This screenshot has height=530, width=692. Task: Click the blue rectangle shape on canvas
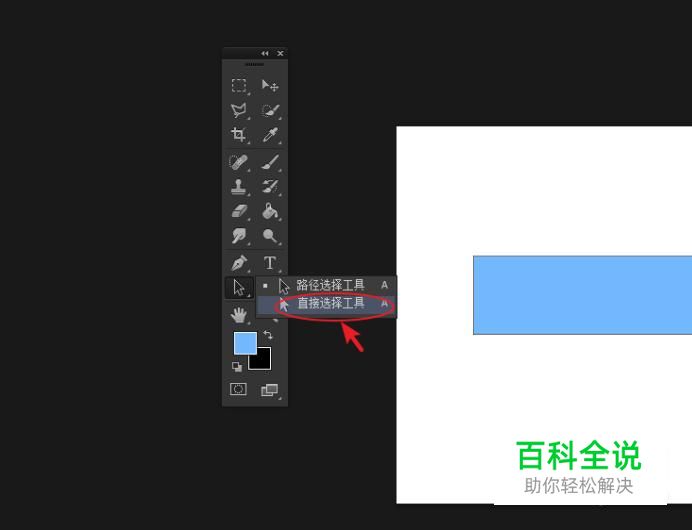tap(583, 295)
